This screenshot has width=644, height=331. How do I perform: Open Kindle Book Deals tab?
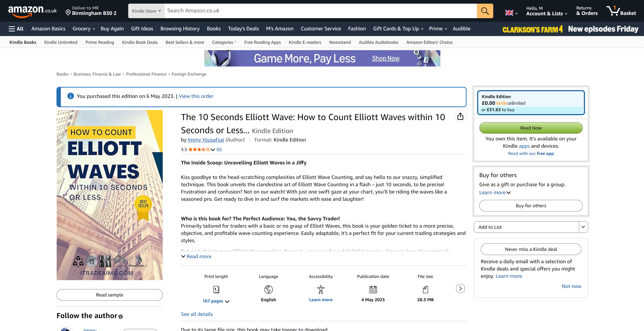click(x=140, y=42)
